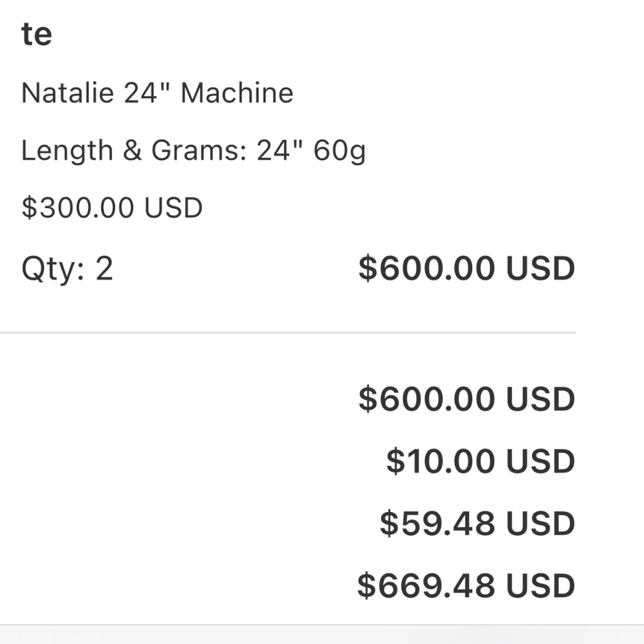Click the Qty: 2 quantity label
Viewport: 644px width, 644px height.
click(x=67, y=269)
